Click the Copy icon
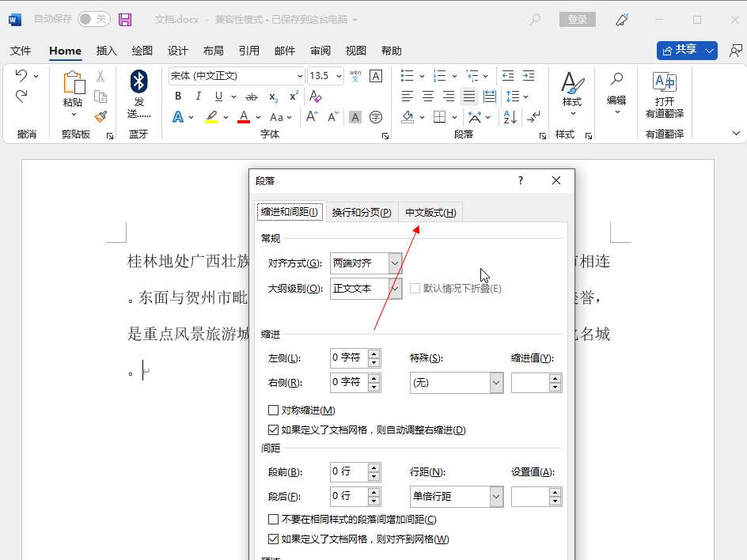747x560 pixels. [x=100, y=96]
